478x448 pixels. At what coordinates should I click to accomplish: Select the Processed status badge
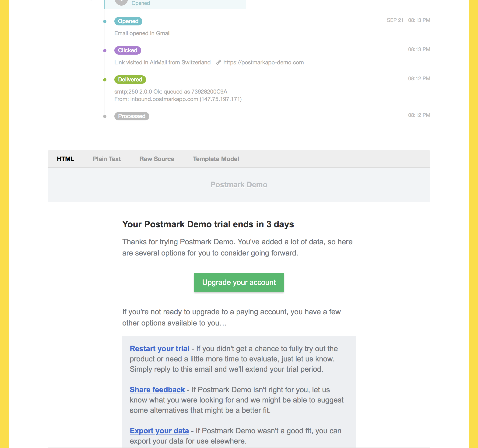pos(132,116)
